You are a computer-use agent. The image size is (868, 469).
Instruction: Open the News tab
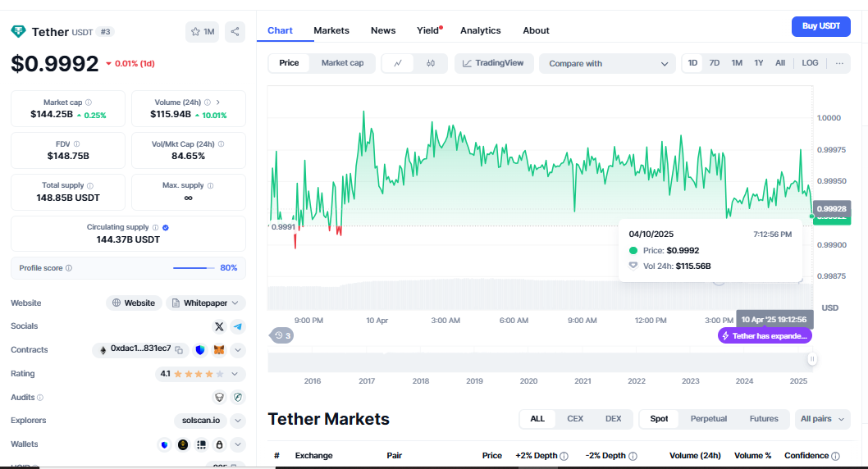pyautogui.click(x=383, y=30)
